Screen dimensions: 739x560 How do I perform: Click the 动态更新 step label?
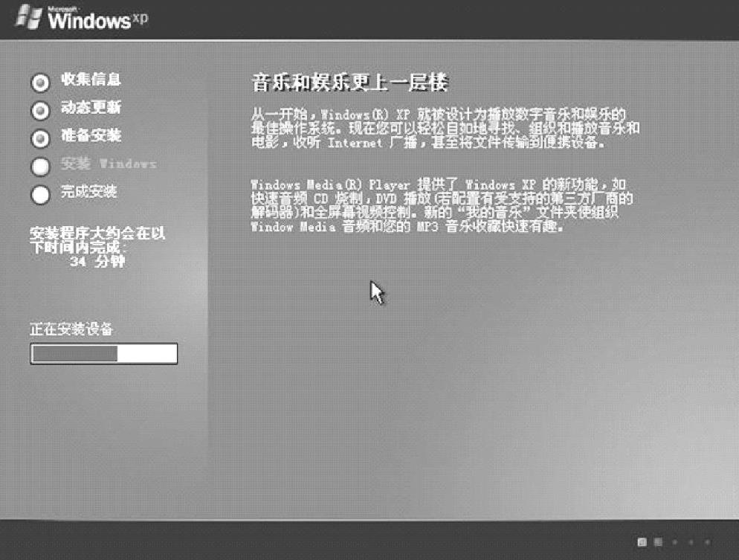pos(91,108)
